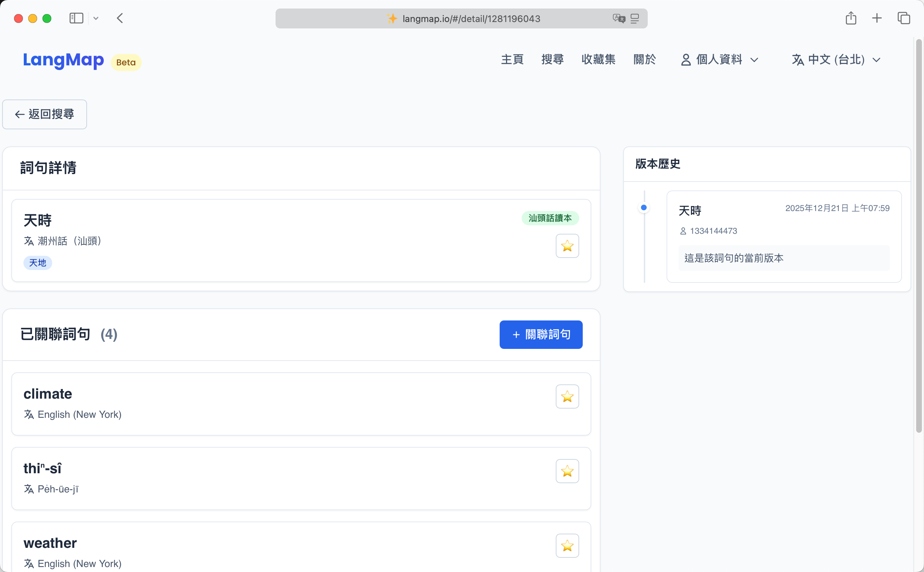Show tab overview icon

(x=904, y=18)
